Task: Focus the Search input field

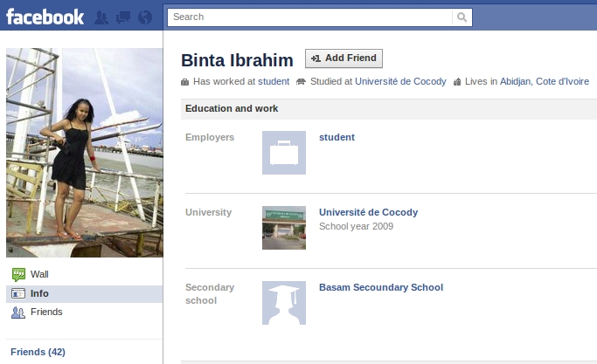Action: click(x=310, y=17)
